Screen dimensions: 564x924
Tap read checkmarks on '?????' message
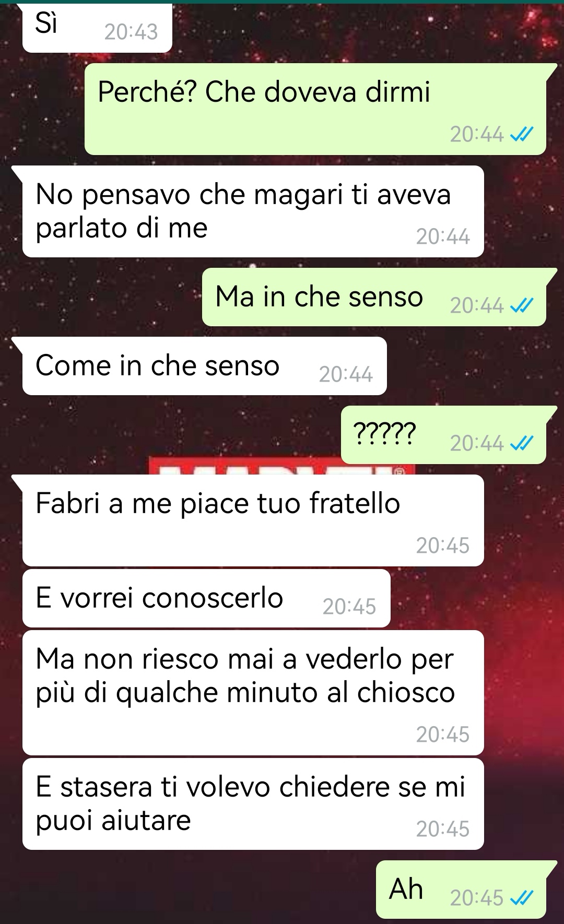[x=521, y=444]
